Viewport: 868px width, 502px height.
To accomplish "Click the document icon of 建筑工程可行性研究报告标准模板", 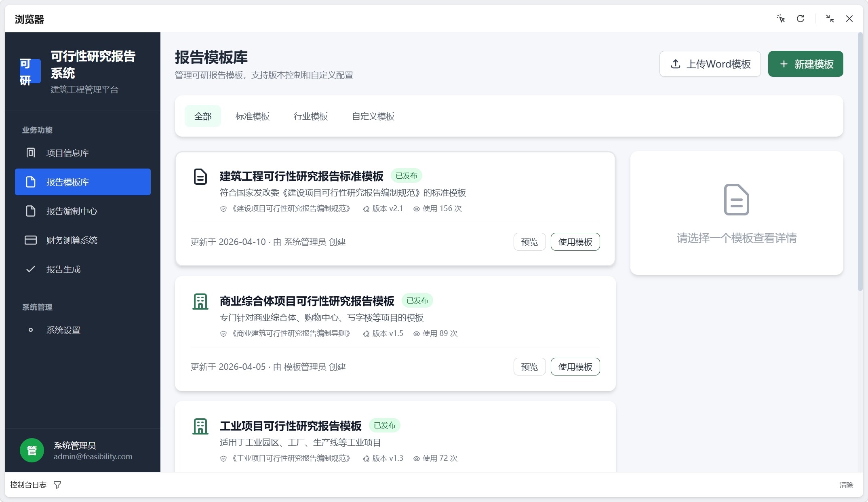I will point(200,177).
